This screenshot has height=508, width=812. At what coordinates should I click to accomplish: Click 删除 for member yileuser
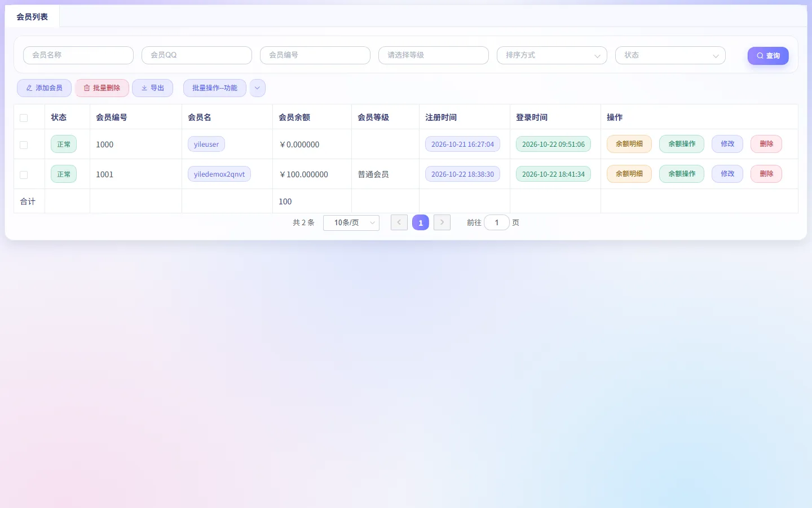click(x=766, y=144)
